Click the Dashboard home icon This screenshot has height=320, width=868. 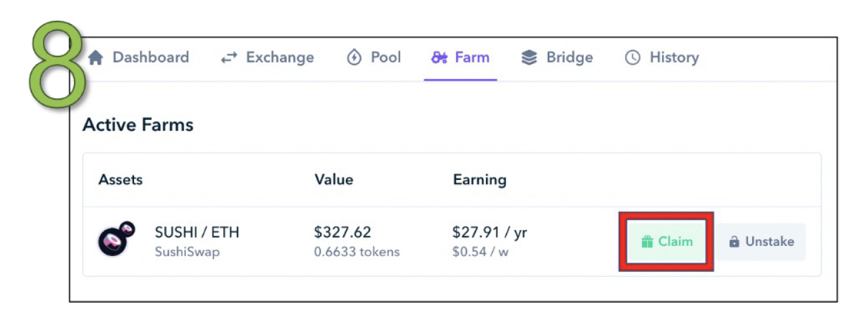96,58
